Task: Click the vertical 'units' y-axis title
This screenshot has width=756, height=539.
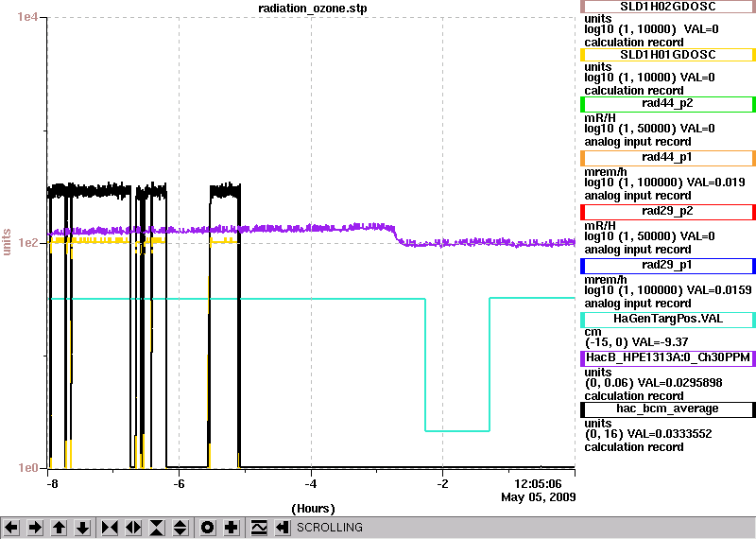Action: [x=7, y=242]
